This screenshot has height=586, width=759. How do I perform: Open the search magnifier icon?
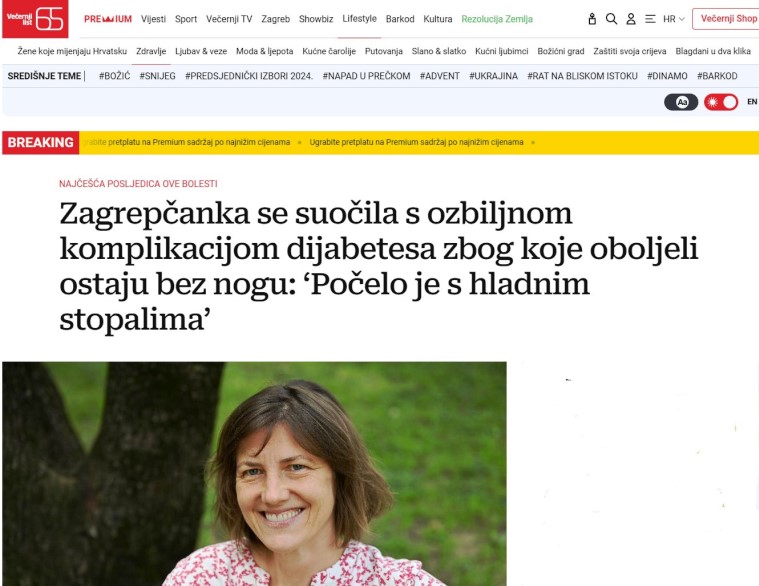pyautogui.click(x=611, y=19)
